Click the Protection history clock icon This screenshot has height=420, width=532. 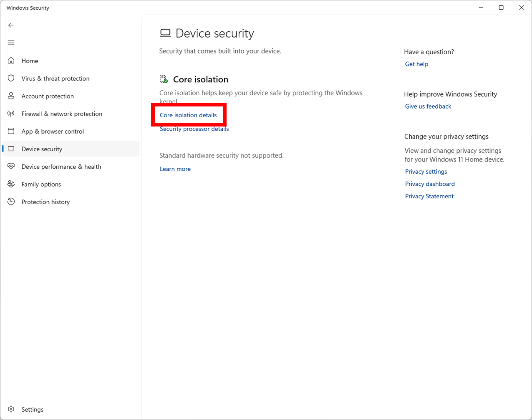coord(11,202)
